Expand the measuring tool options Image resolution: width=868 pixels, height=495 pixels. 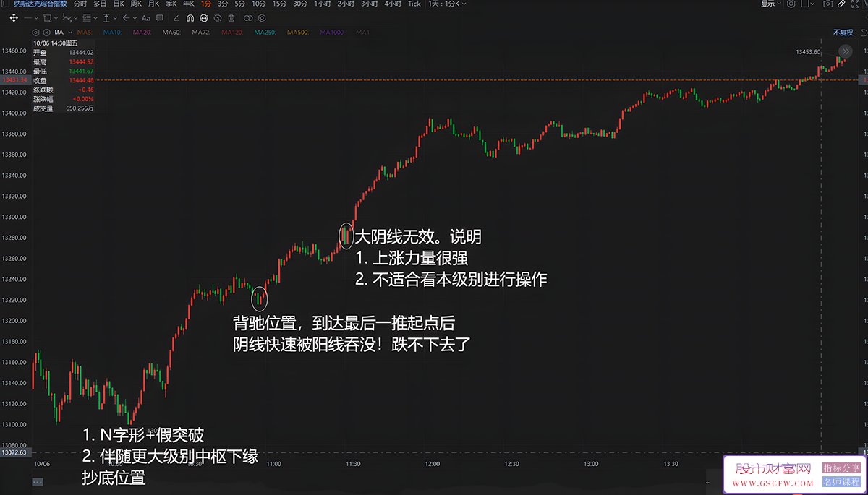point(115,17)
